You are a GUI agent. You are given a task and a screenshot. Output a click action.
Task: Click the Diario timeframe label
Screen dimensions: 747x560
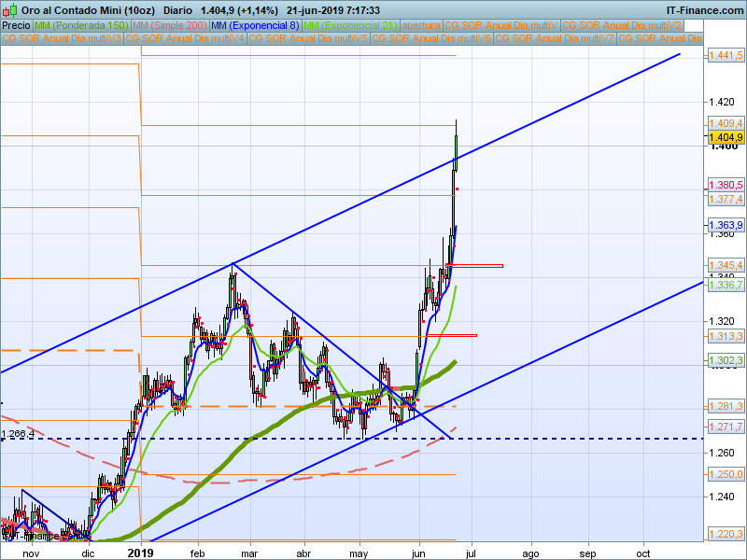tap(177, 10)
